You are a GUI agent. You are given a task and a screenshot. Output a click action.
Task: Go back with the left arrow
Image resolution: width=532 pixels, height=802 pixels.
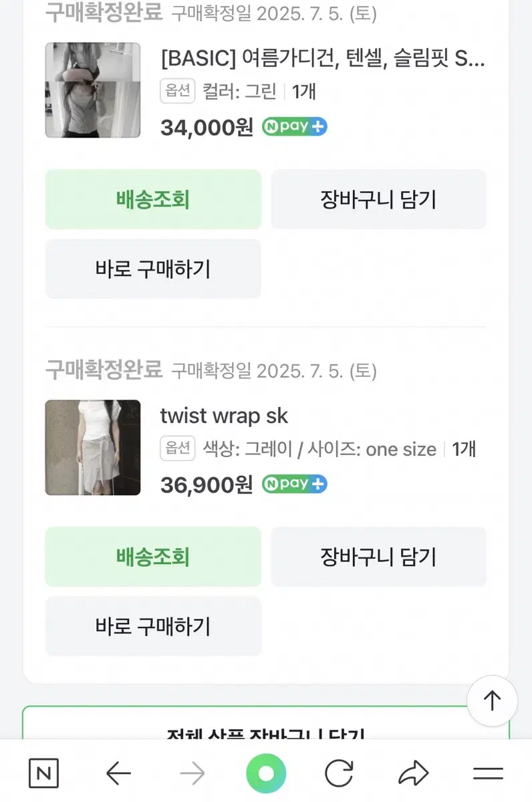pyautogui.click(x=118, y=774)
